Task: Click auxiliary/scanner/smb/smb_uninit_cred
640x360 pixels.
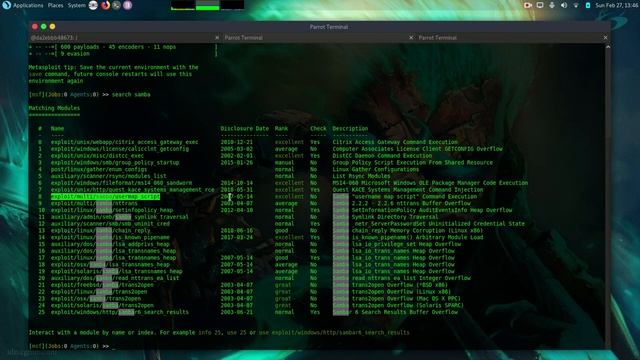Action: [x=110, y=224]
